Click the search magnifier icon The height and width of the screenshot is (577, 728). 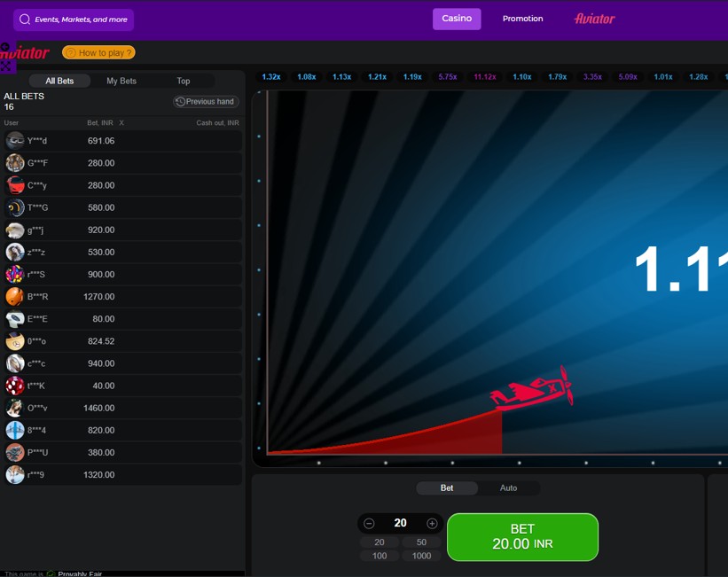coord(25,19)
